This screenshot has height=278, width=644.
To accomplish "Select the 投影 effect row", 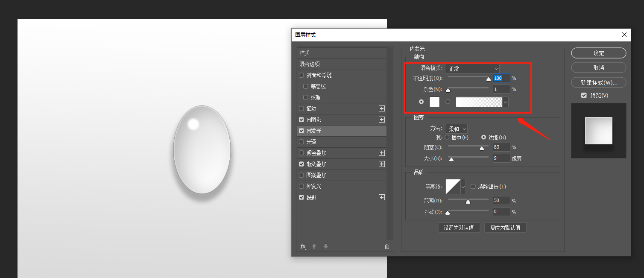I will (342, 197).
